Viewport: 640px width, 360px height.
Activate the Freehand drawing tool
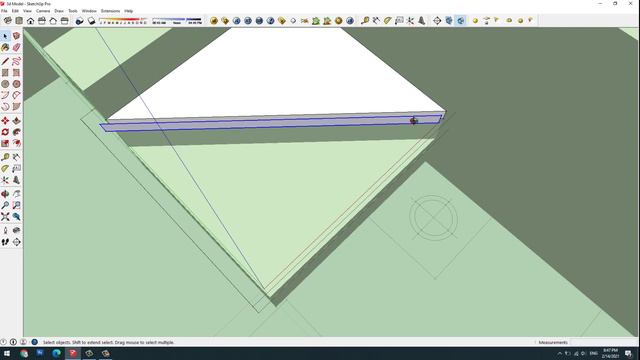click(x=16, y=62)
